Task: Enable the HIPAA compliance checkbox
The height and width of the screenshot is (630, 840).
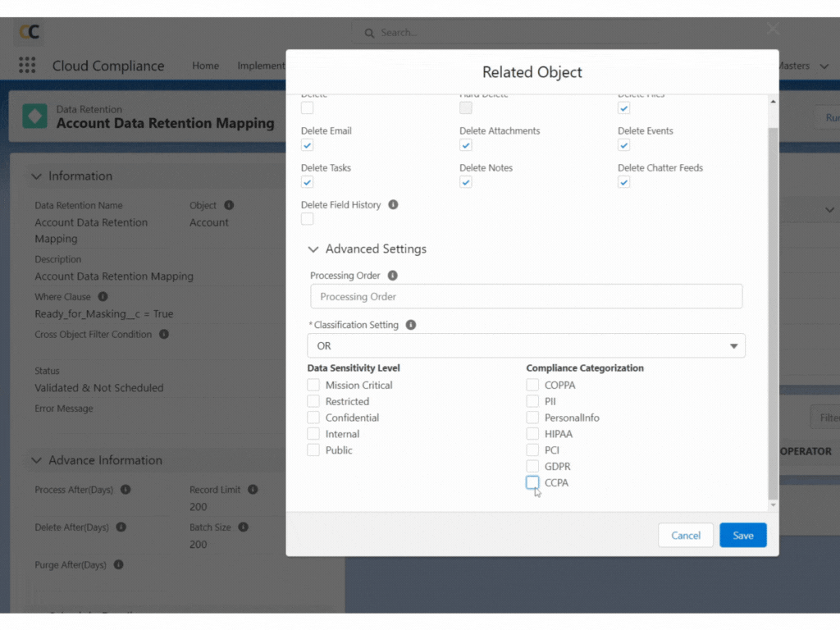Action: (x=531, y=433)
